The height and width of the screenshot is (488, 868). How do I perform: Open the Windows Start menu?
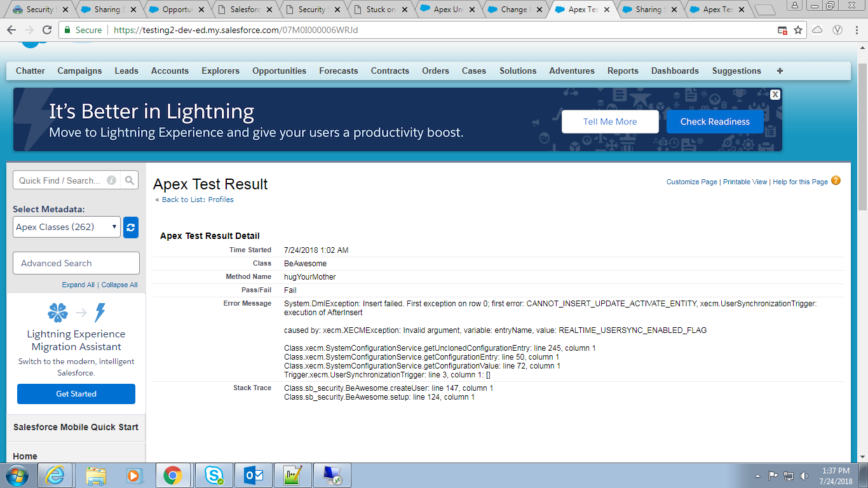16,475
